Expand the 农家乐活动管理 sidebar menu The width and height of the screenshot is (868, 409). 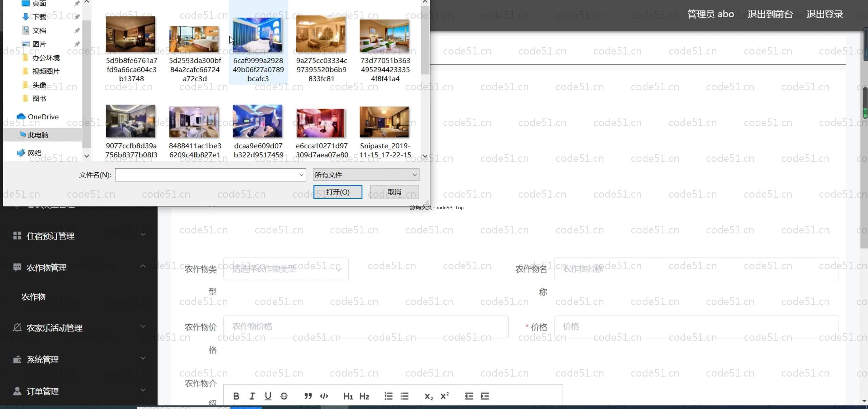coord(79,327)
